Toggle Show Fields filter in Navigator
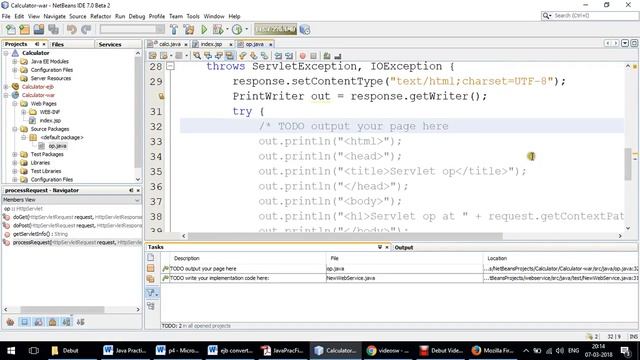 pos(24,322)
